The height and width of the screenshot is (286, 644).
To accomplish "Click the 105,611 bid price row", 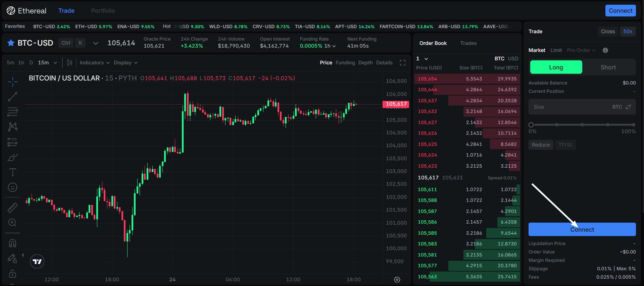I will (x=467, y=189).
